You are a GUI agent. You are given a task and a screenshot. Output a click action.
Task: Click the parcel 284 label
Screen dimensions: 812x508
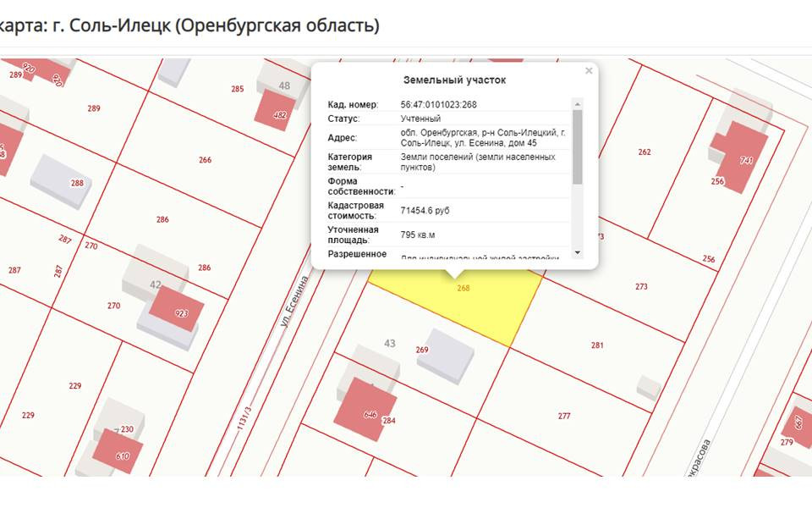click(x=389, y=421)
